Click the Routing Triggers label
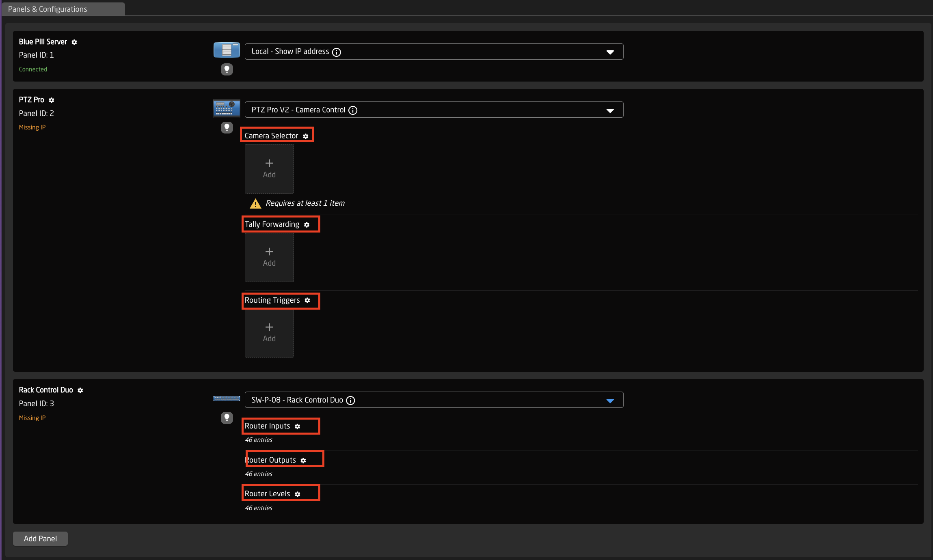 [272, 300]
